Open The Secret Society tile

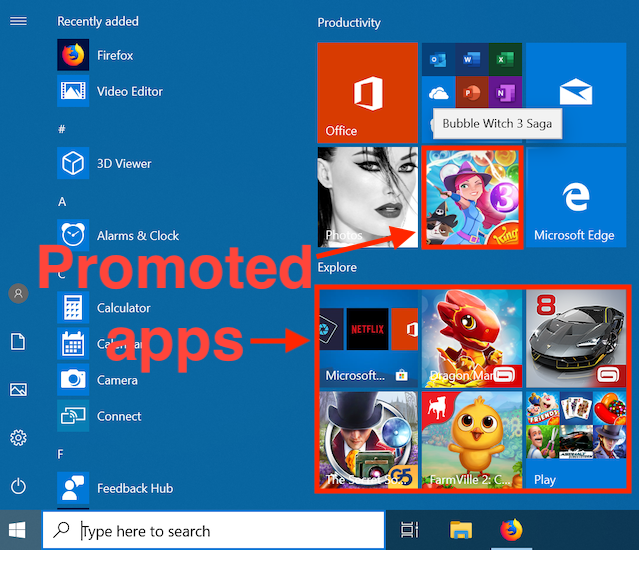click(x=368, y=440)
